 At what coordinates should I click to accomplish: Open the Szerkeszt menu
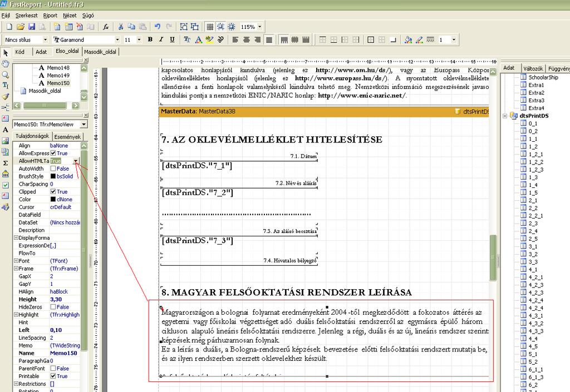point(27,15)
